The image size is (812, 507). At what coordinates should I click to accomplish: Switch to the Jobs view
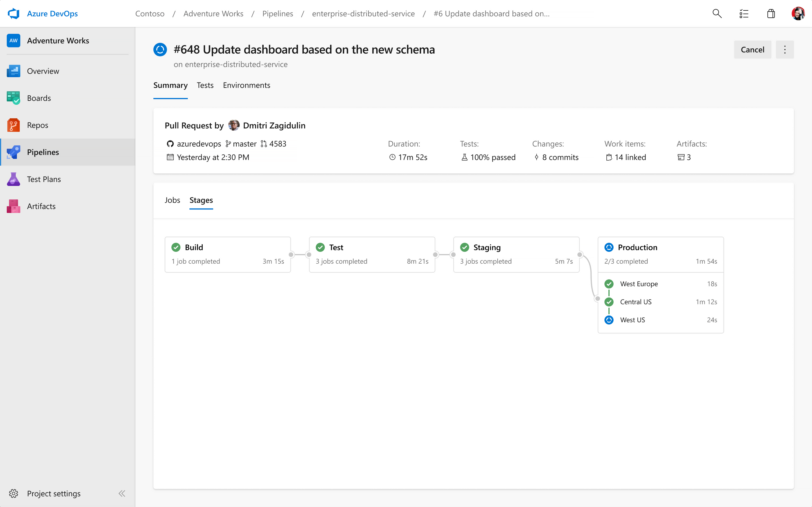coord(172,200)
